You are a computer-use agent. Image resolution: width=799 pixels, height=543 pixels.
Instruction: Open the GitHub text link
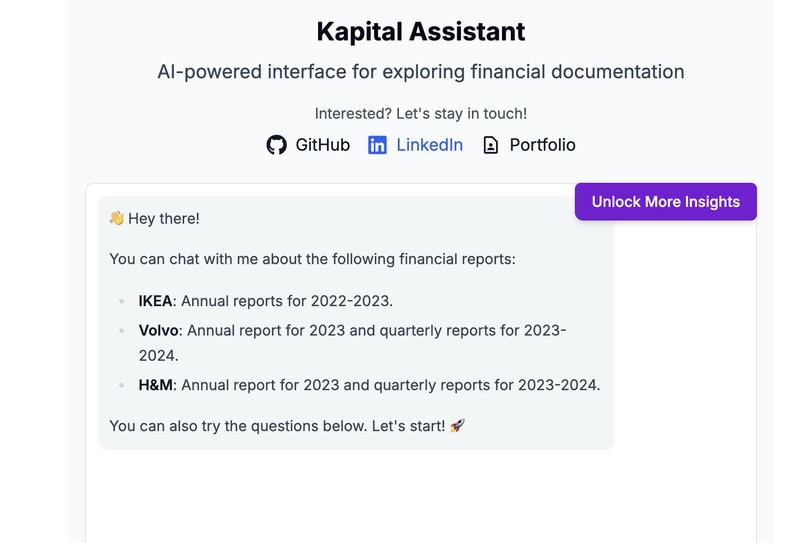[322, 145]
